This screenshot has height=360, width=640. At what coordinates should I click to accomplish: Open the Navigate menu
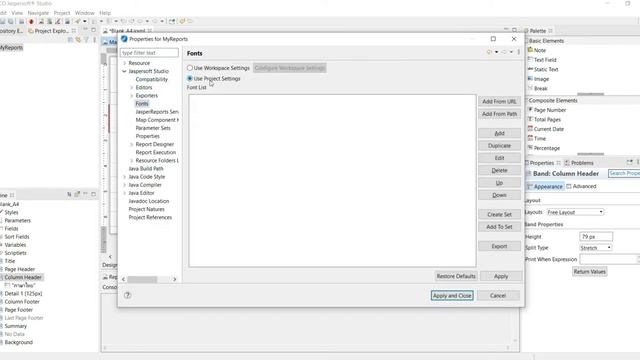(x=38, y=13)
